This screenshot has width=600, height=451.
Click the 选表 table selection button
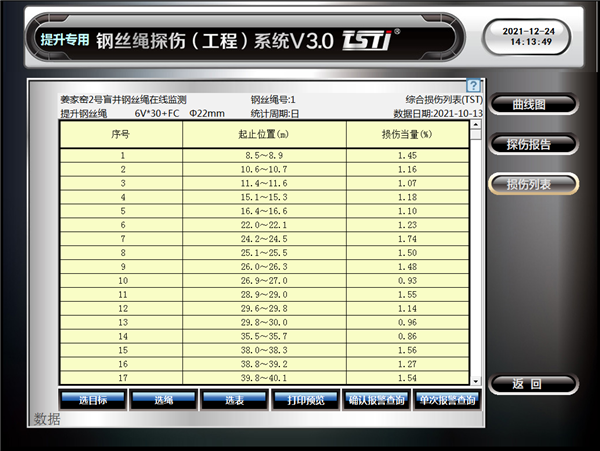point(235,400)
